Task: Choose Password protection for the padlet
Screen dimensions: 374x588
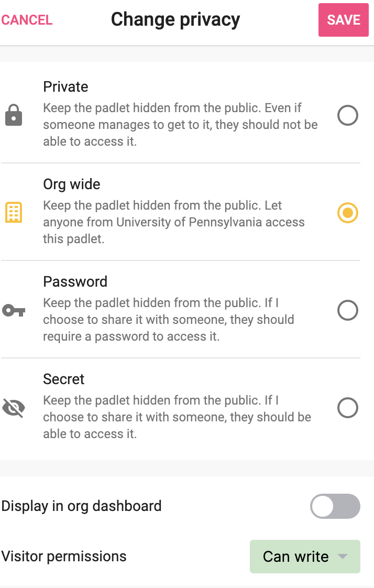Action: coord(348,310)
